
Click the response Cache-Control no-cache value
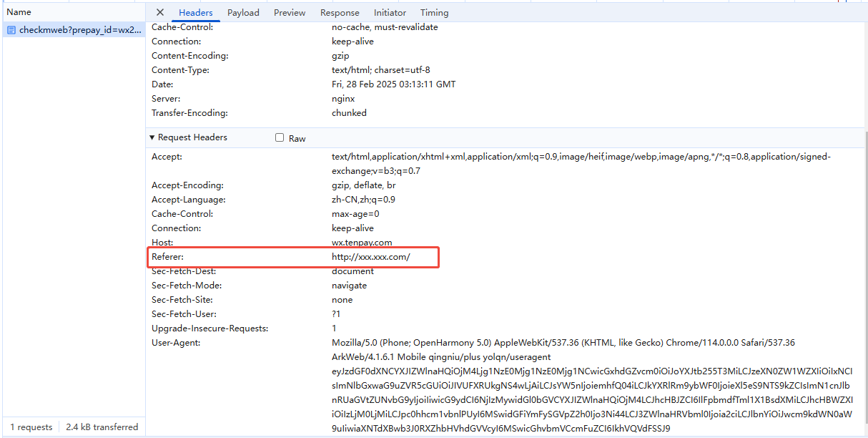tap(385, 27)
